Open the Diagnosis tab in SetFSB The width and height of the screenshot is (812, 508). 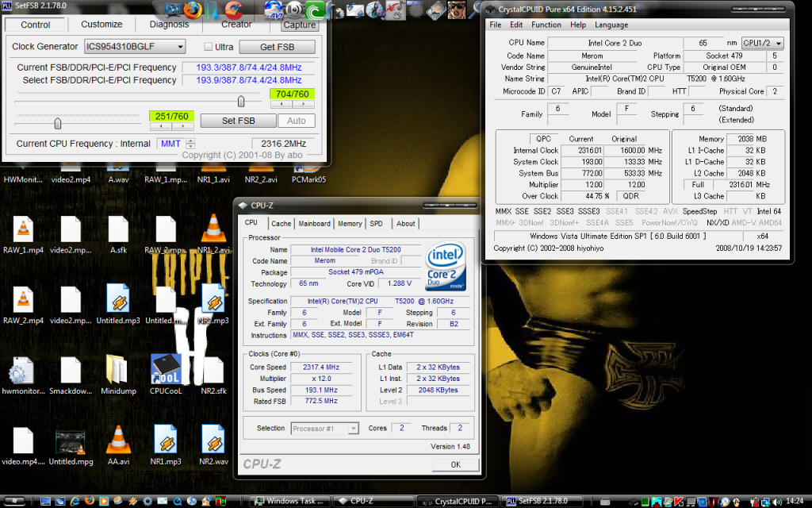170,25
